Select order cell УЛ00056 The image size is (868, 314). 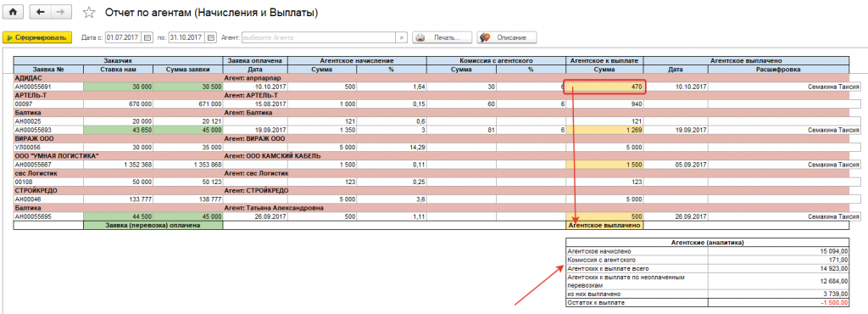(x=48, y=148)
